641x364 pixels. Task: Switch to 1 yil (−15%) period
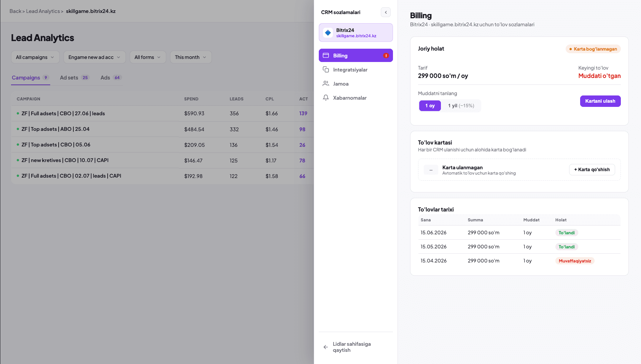pyautogui.click(x=461, y=106)
